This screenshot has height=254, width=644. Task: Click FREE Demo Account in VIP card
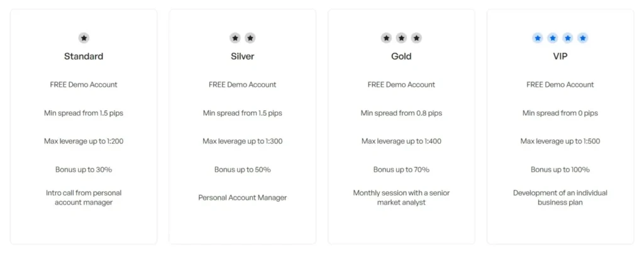coord(560,85)
